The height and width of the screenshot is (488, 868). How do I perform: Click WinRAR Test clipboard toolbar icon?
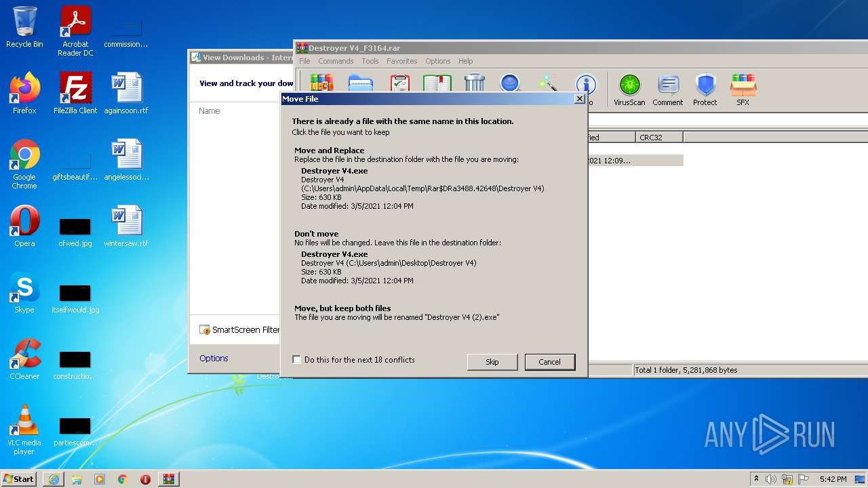(400, 83)
